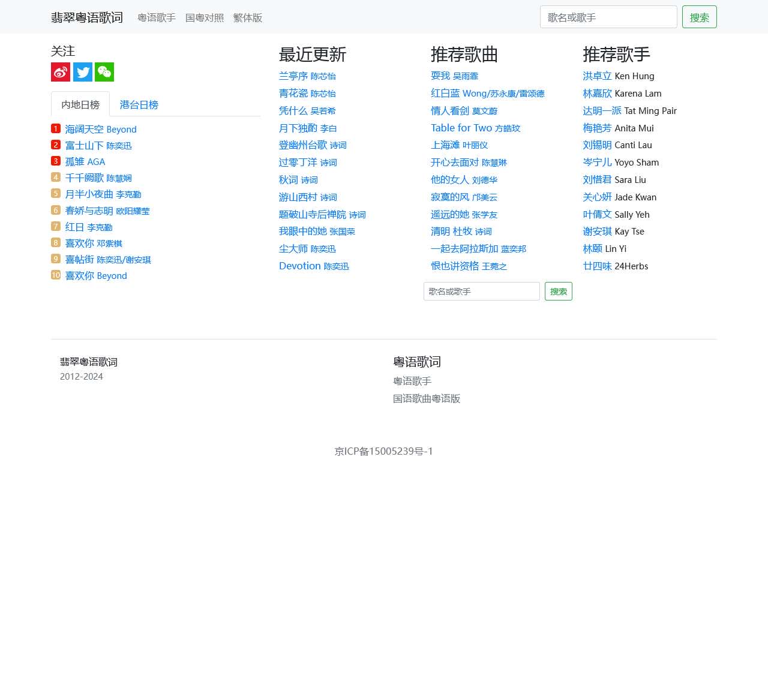768x700 pixels.
Task: Open recently updated 凭什么
Action: 307,110
